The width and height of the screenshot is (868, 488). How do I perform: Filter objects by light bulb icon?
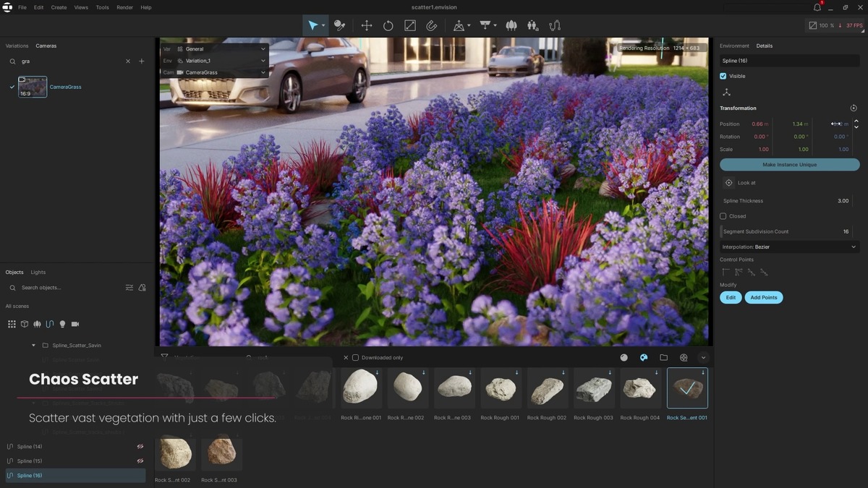[x=62, y=324]
